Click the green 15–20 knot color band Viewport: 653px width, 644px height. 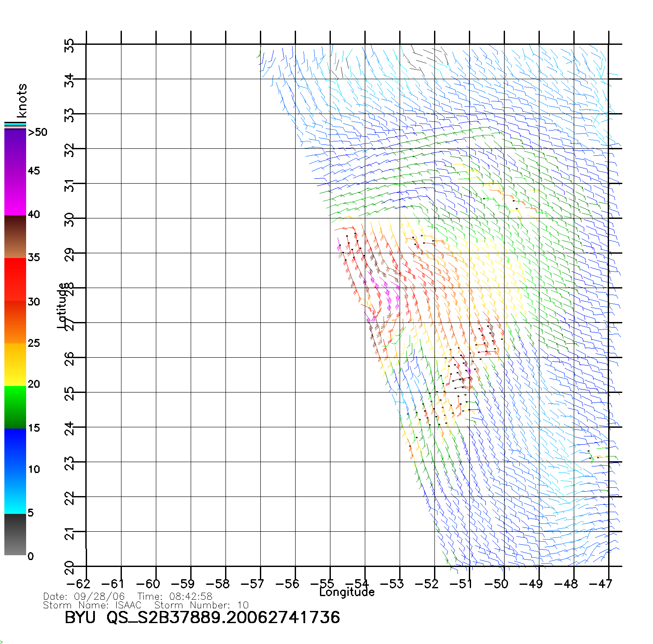pyautogui.click(x=15, y=408)
